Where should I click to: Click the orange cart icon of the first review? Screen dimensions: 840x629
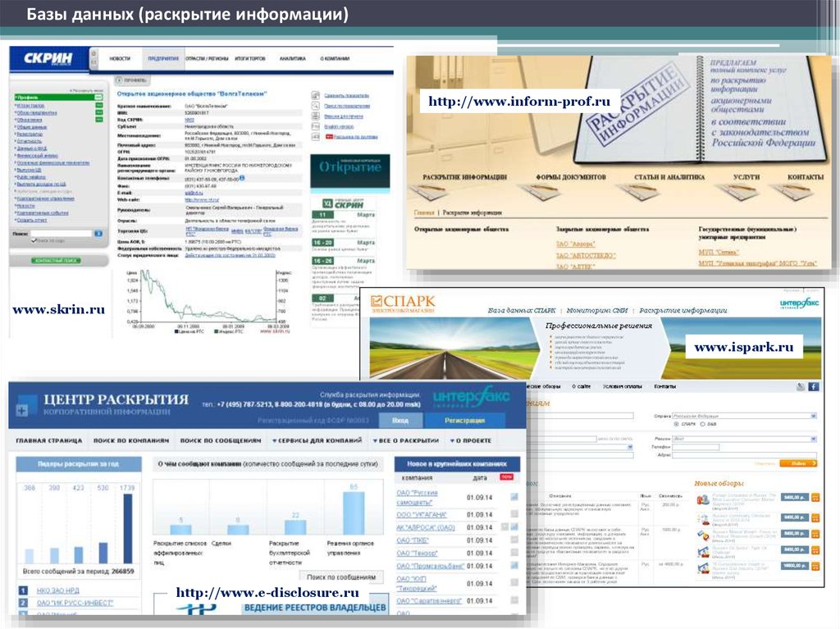click(815, 498)
